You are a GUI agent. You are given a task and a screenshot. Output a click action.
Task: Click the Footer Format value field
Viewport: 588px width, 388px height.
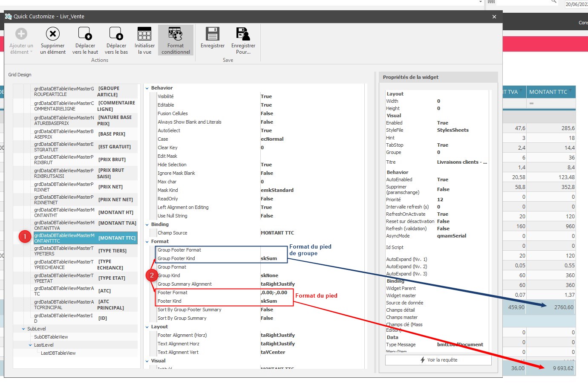point(275,293)
